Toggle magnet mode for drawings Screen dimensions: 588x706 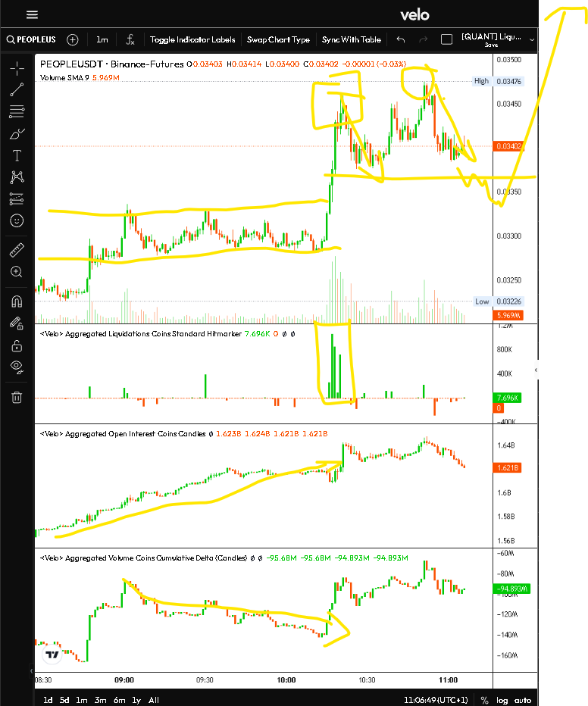coord(17,301)
